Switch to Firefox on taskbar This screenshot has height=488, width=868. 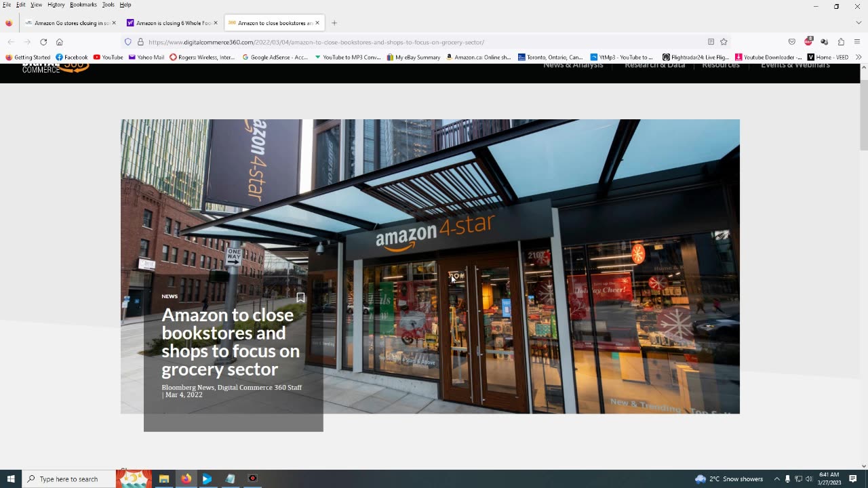point(186,479)
